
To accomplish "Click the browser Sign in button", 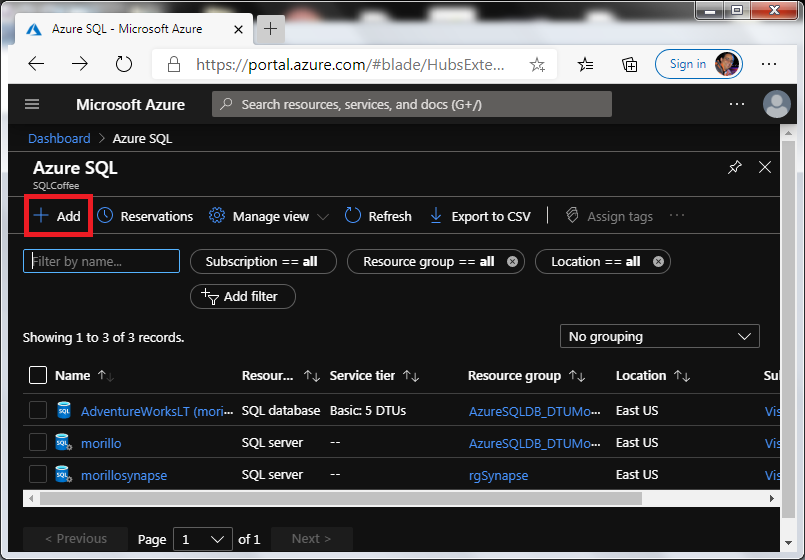I will pos(699,64).
